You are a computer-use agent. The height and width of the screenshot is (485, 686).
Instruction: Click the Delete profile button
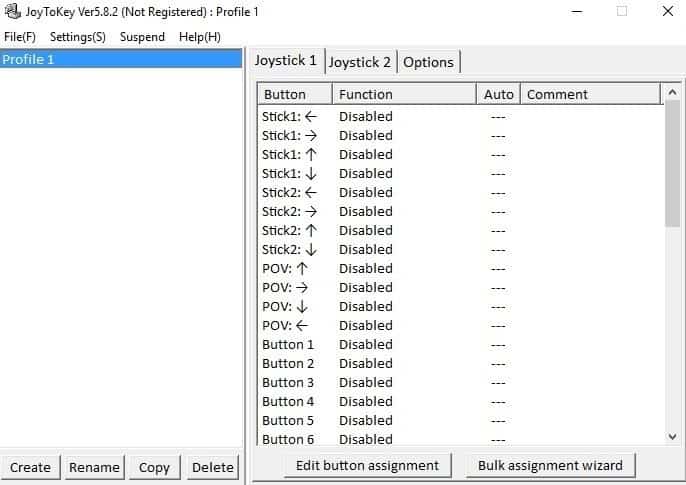[213, 468]
